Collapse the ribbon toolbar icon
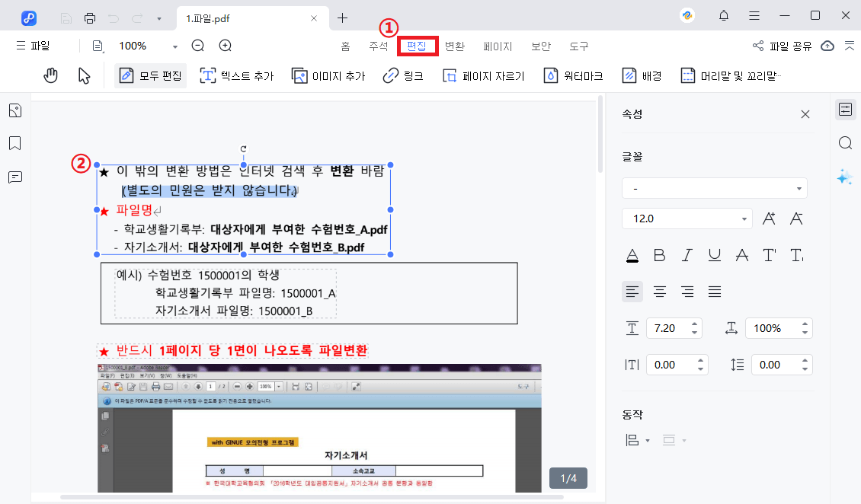This screenshot has width=861, height=504. [x=850, y=46]
